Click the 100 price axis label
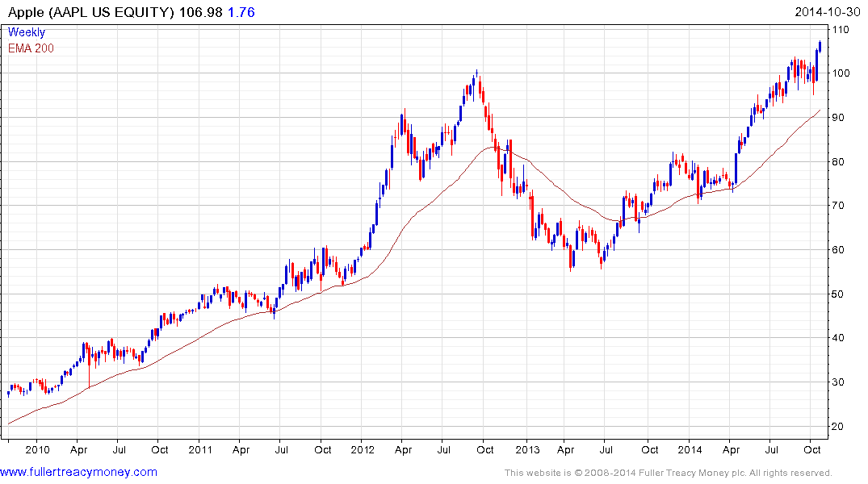The width and height of the screenshot is (868, 484). coord(841,73)
